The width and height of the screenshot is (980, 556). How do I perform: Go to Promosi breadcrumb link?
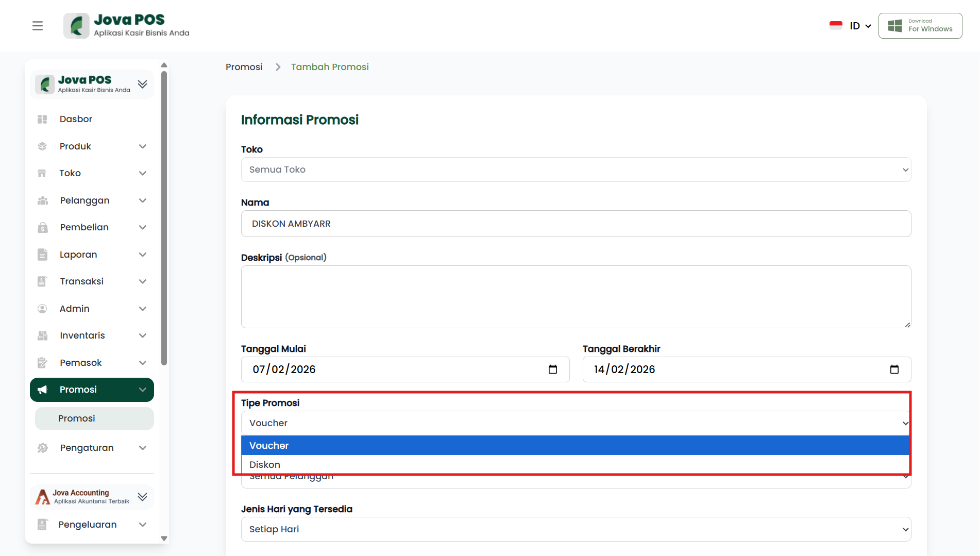pyautogui.click(x=244, y=67)
